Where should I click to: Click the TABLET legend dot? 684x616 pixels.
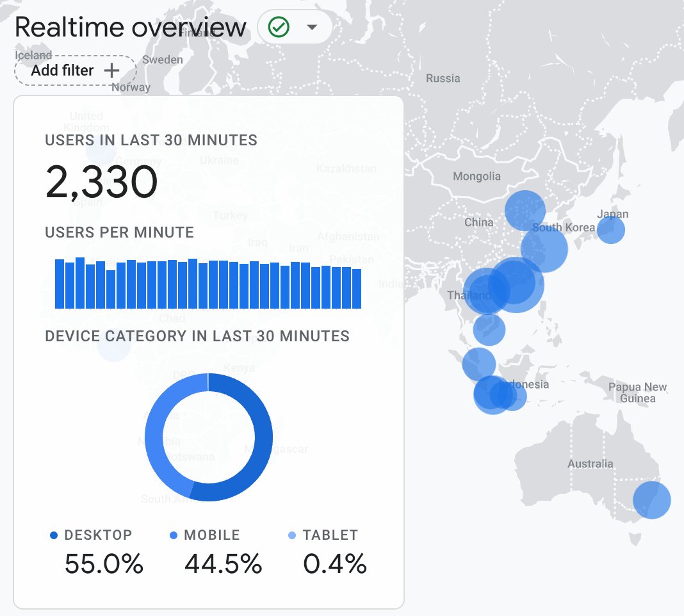point(292,535)
